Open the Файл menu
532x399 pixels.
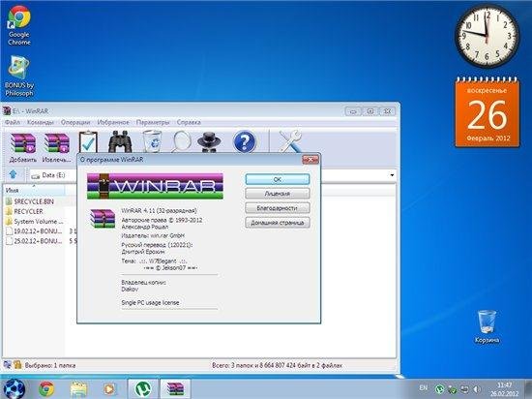coord(13,122)
